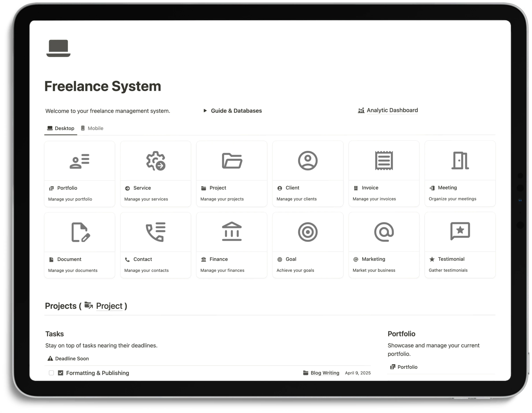Click the large Document edit icon
Viewport: 532px width, 413px height.
81,232
